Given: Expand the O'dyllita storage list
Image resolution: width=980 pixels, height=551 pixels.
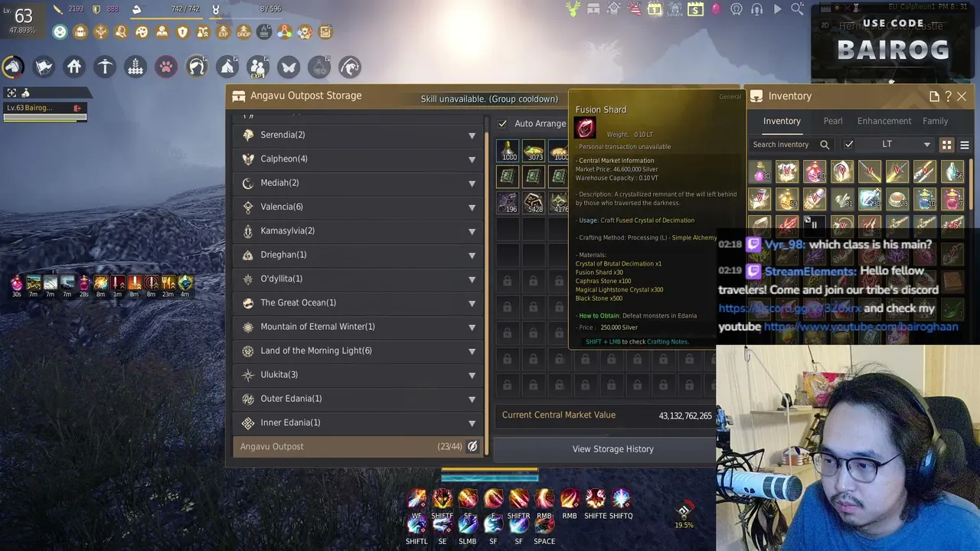Looking at the screenshot, I should [x=472, y=279].
